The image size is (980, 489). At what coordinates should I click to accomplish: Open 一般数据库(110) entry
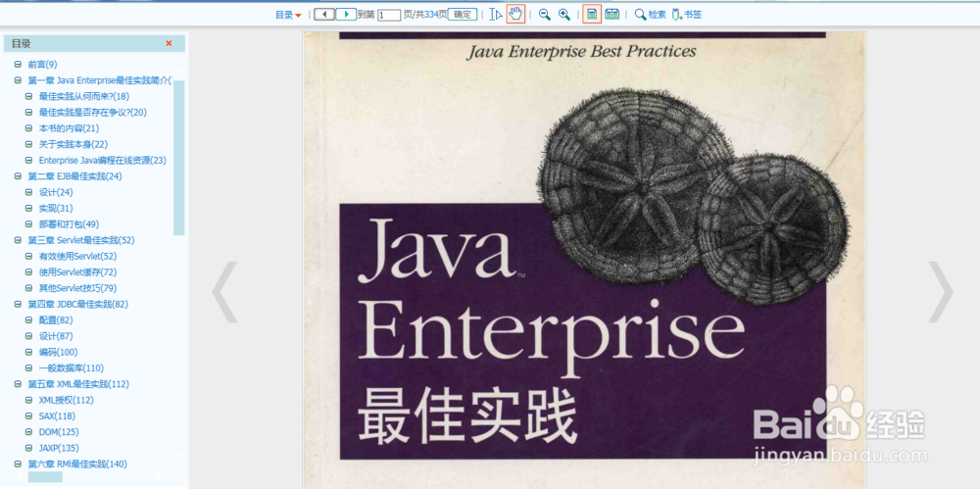point(72,368)
